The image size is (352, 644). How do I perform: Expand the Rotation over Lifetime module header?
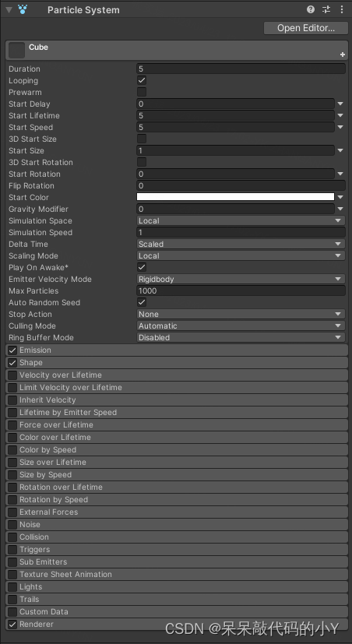tap(177, 487)
